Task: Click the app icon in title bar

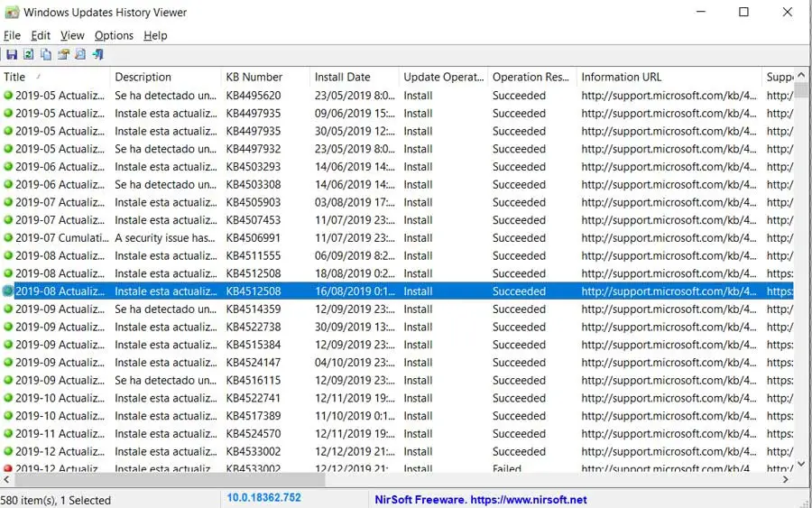Action: (12, 12)
